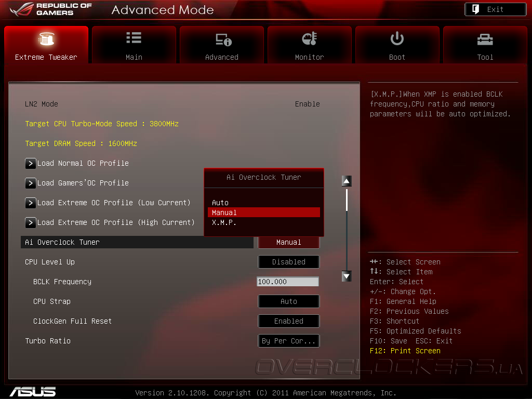Click the Advanced tab info icon

[223, 39]
